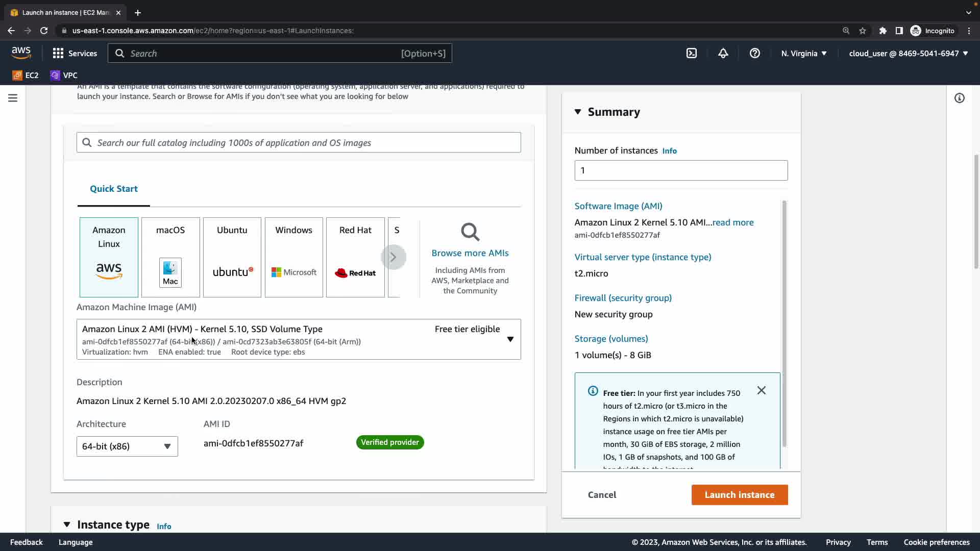Open the Services grid menu
980x551 pixels.
pyautogui.click(x=75, y=53)
